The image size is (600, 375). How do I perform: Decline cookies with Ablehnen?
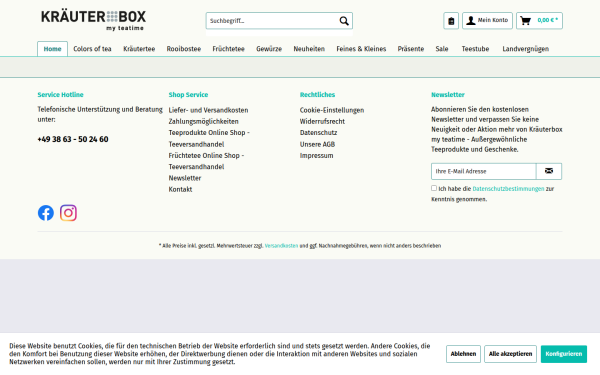463,354
